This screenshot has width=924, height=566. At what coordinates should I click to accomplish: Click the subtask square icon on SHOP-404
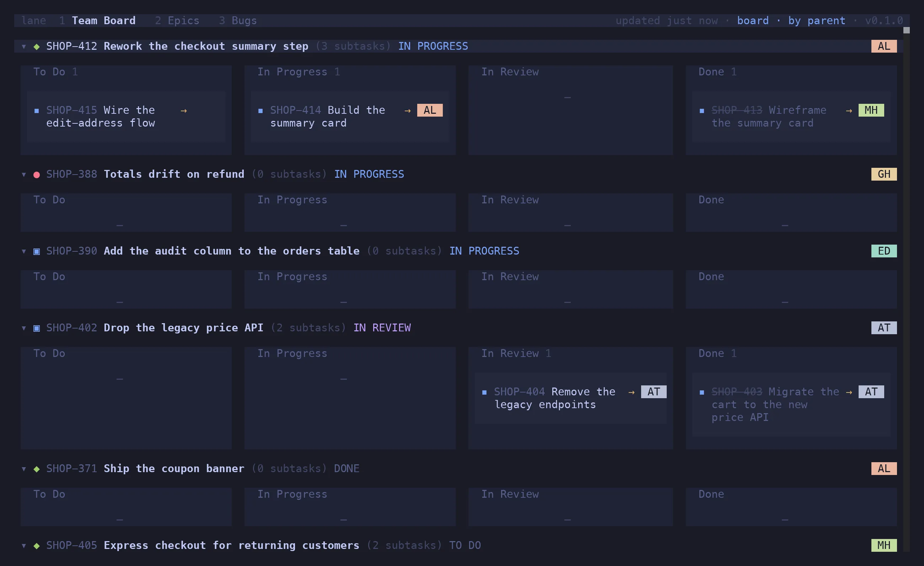[x=484, y=393]
